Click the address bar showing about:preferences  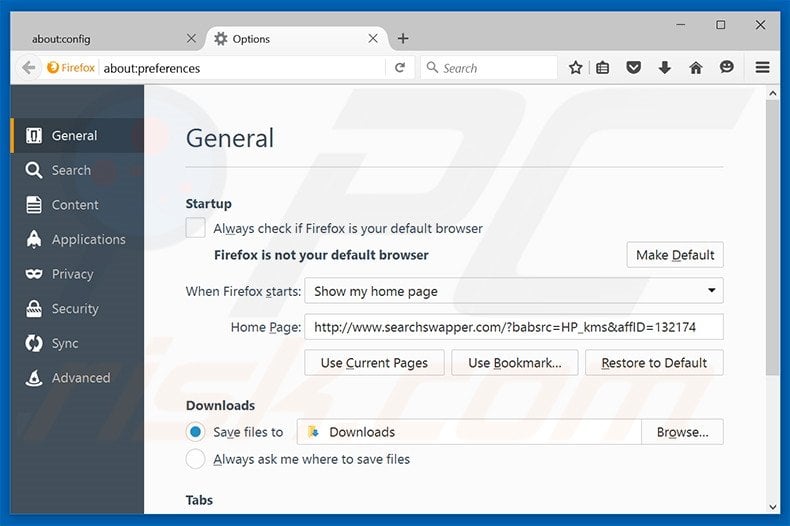pyautogui.click(x=242, y=68)
